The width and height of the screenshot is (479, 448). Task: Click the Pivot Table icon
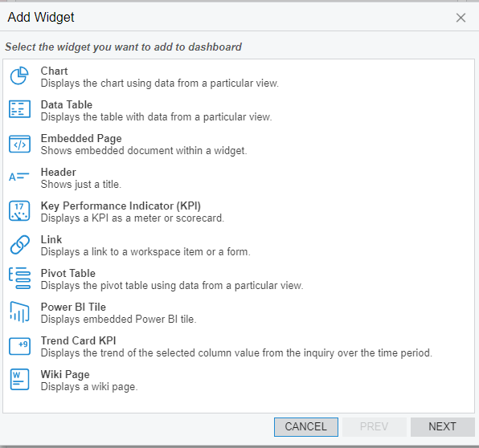[x=19, y=278]
